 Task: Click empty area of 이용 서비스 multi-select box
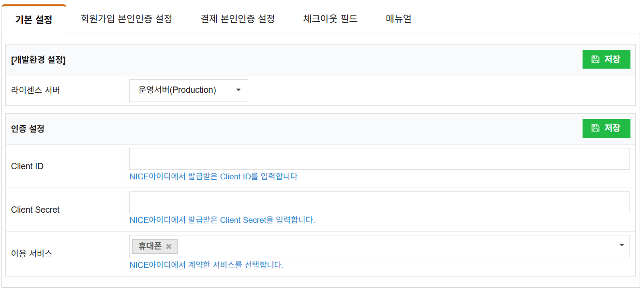click(387, 247)
